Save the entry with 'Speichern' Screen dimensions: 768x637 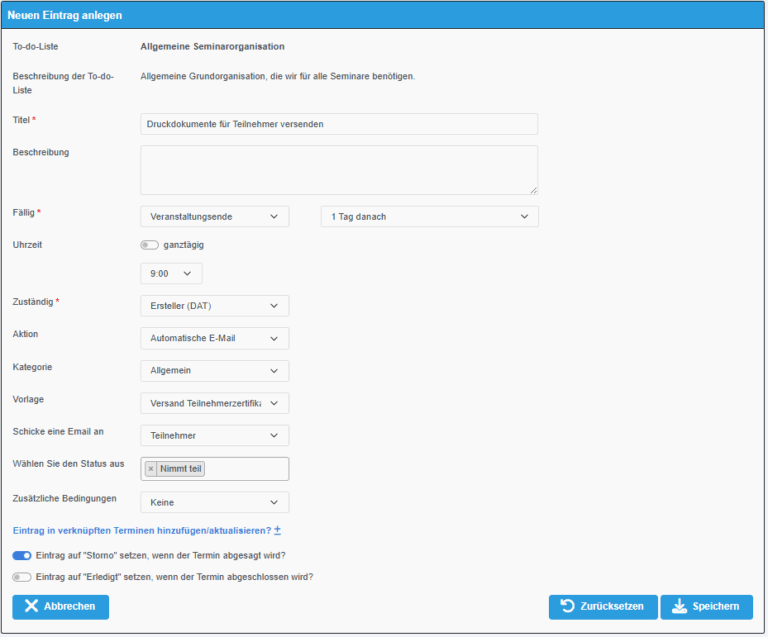pyautogui.click(x=706, y=607)
